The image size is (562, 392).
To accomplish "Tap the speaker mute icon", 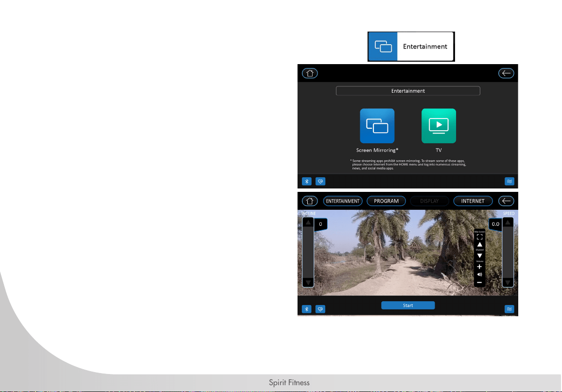I will pos(479,274).
